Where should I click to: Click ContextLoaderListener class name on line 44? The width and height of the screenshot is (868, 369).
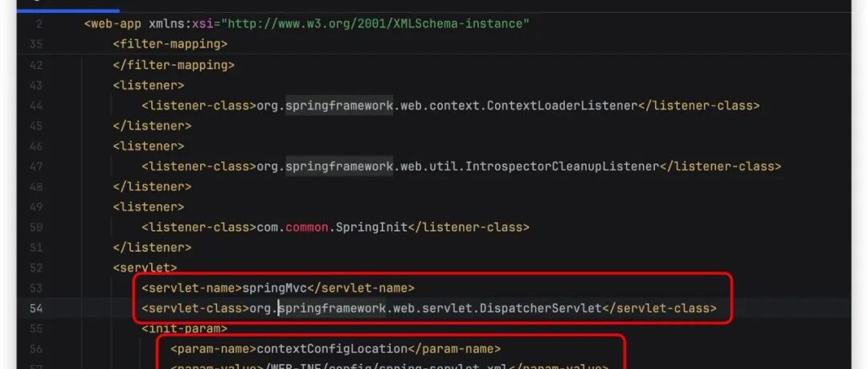click(562, 105)
